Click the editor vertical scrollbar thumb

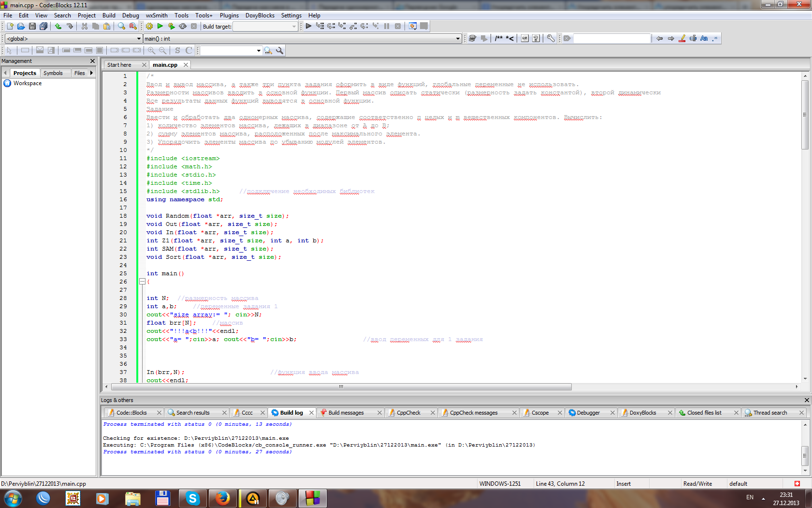point(805,115)
